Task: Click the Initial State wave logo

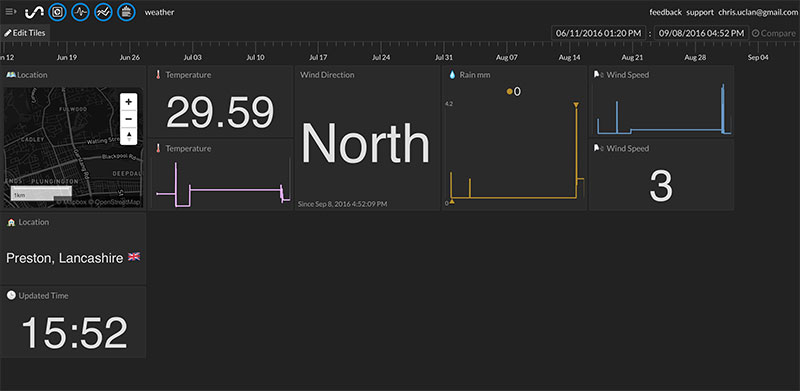Action: click(35, 12)
